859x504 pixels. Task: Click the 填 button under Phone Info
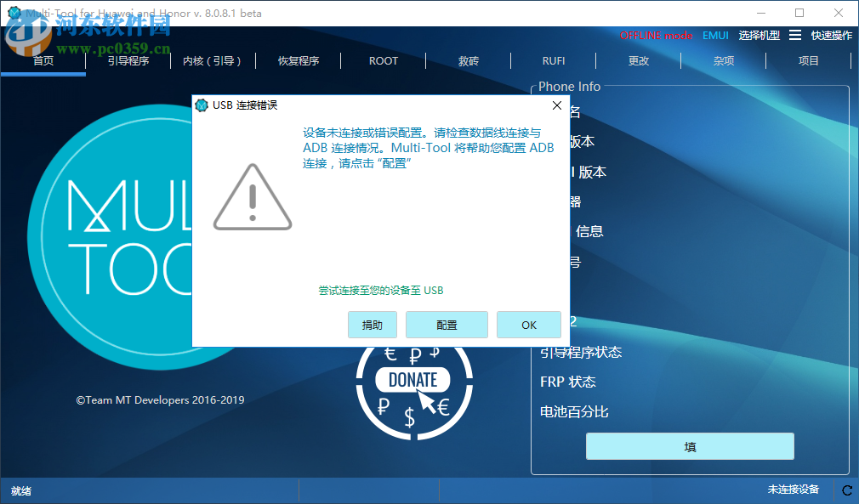[x=689, y=445]
